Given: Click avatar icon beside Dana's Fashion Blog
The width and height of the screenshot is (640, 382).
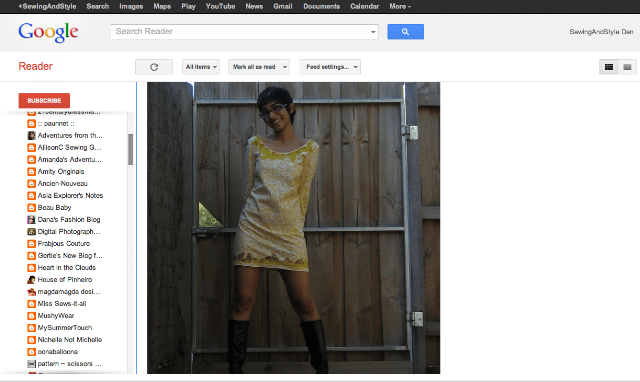Looking at the screenshot, I should [x=31, y=220].
